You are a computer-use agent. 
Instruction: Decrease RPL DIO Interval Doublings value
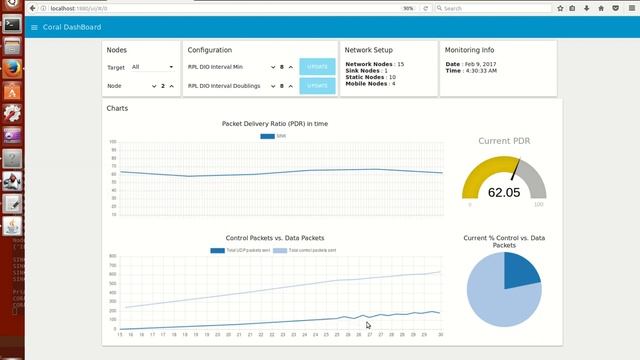tap(273, 86)
